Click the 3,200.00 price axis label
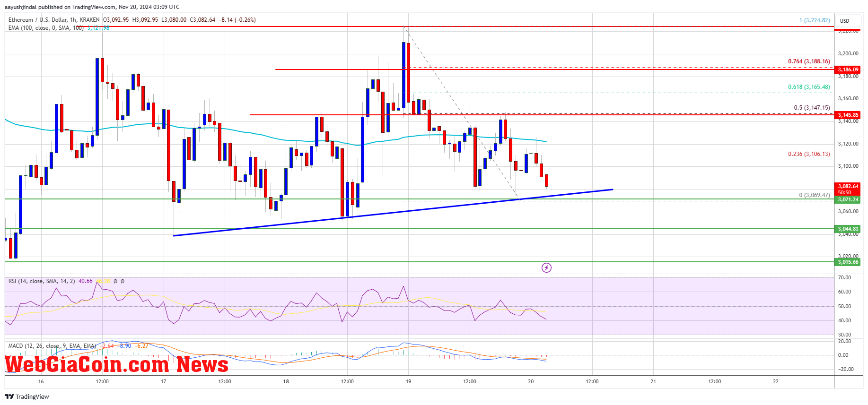Image resolution: width=868 pixels, height=405 pixels. (x=848, y=54)
